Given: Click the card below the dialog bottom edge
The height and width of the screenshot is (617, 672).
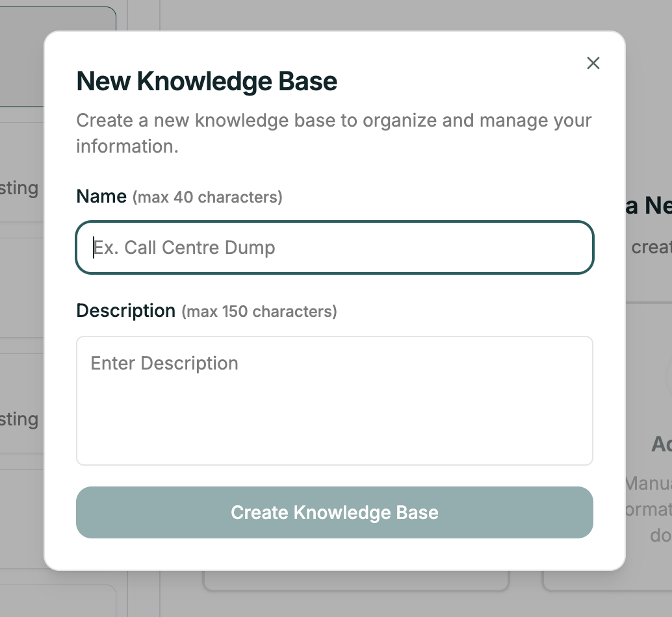Looking at the screenshot, I should (x=356, y=581).
